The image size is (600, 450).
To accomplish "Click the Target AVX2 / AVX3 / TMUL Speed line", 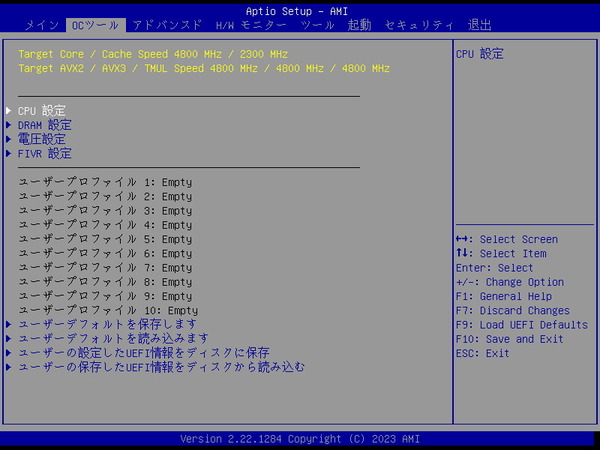I will point(204,68).
